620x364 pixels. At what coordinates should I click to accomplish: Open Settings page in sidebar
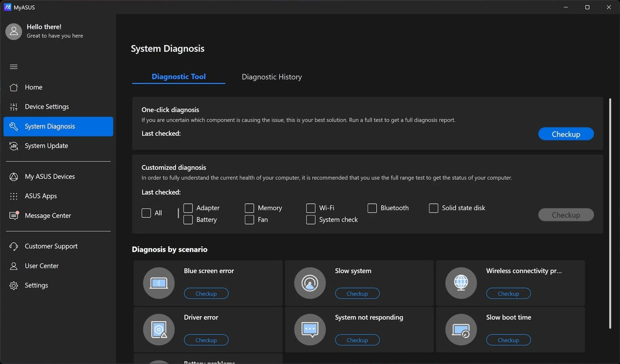click(x=58, y=286)
